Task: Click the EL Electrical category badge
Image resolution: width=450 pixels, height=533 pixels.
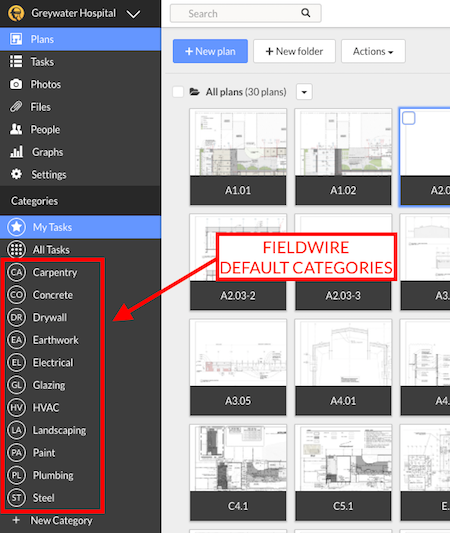Action: 16,362
